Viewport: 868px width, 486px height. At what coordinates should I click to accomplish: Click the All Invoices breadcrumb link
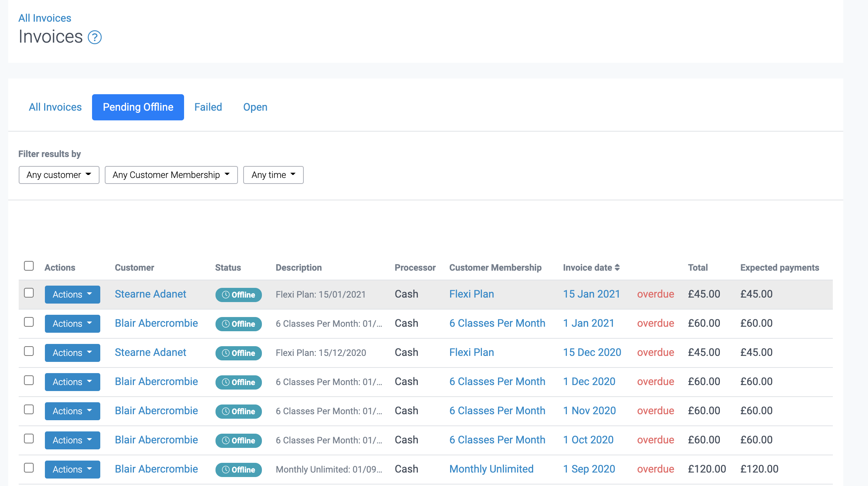45,18
